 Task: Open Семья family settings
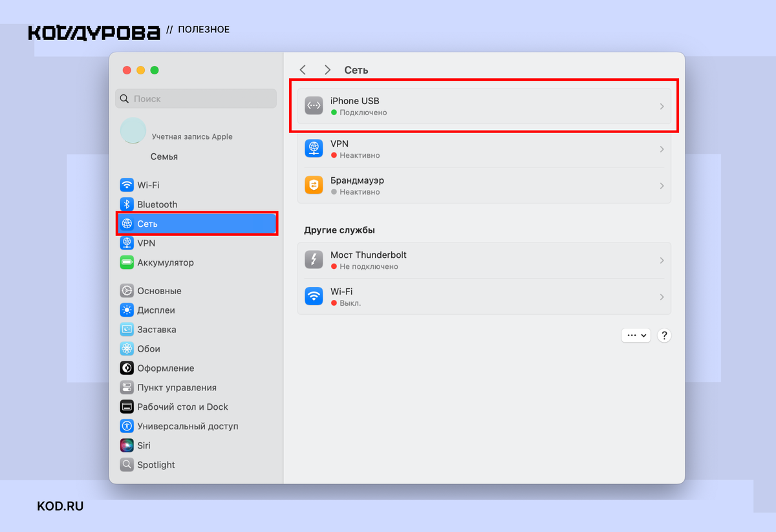pos(164,156)
